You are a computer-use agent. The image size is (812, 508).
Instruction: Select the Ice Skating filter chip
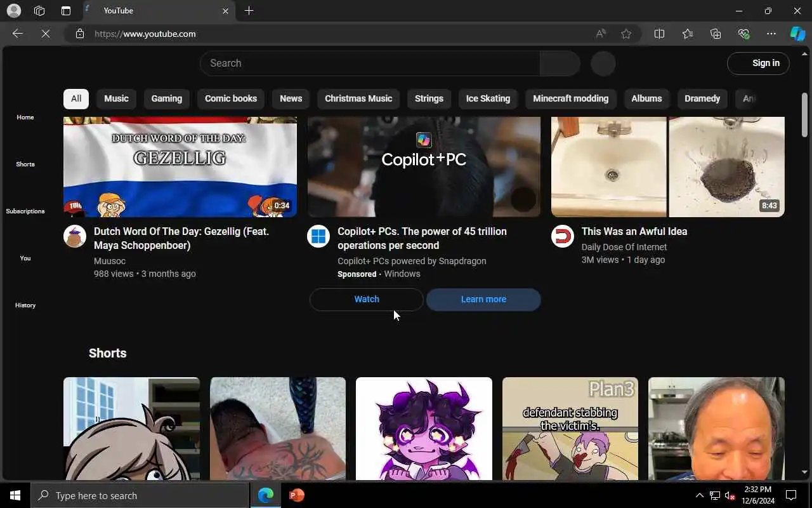tap(488, 98)
